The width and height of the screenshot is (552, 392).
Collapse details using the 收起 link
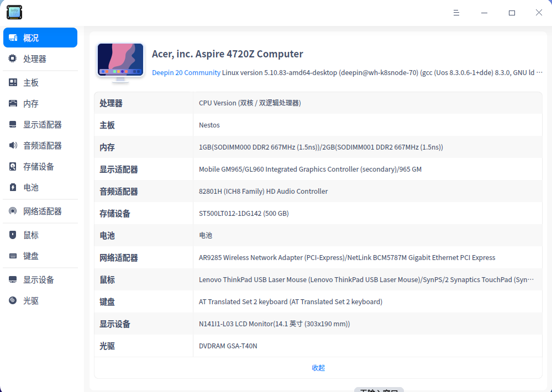click(x=318, y=367)
